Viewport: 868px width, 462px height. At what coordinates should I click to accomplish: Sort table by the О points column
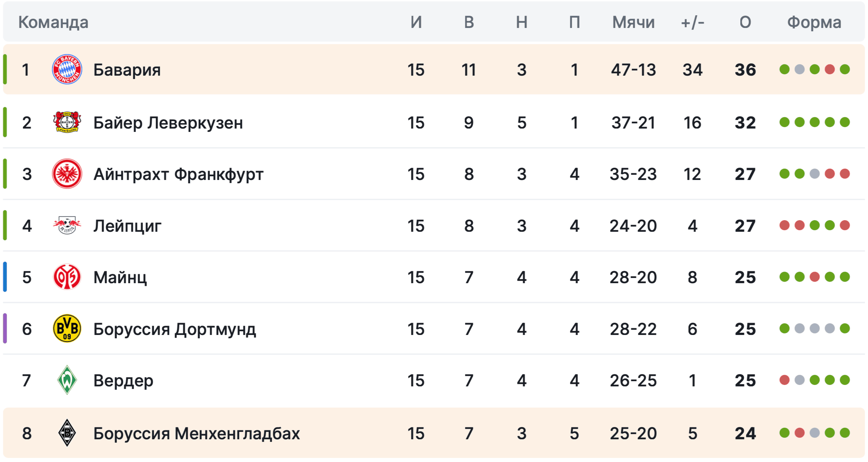(745, 22)
